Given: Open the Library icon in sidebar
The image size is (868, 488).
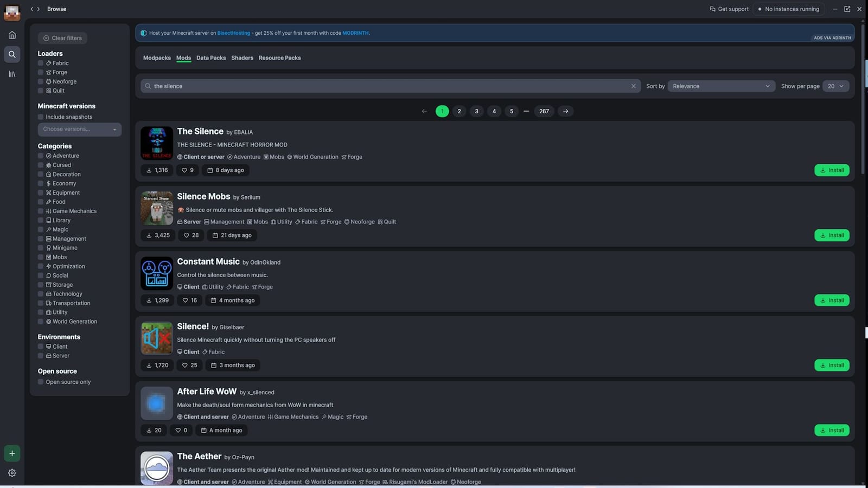Looking at the screenshot, I should pos(12,74).
